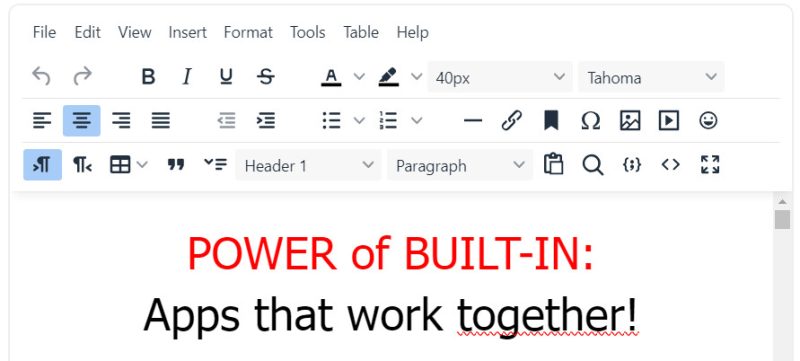The width and height of the screenshot is (800, 361).
Task: Insert code sample braces icon
Action: pyautogui.click(x=632, y=165)
